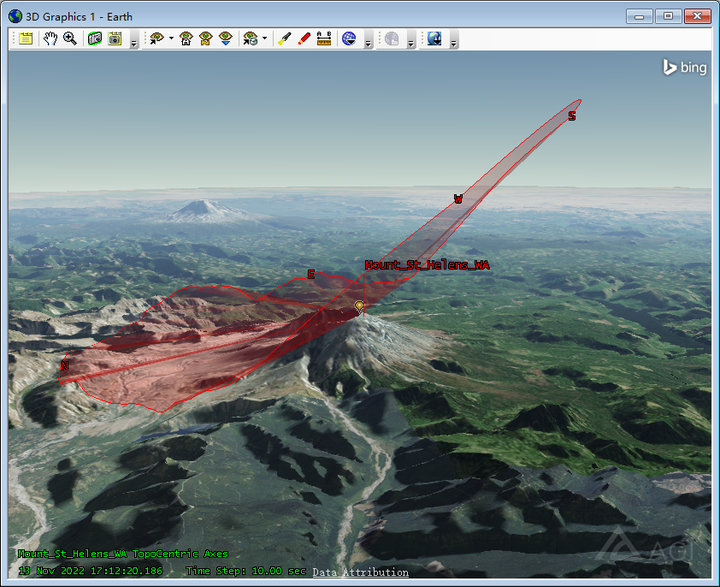
Task: Select the Mount St Helens location marker
Action: 359,306
